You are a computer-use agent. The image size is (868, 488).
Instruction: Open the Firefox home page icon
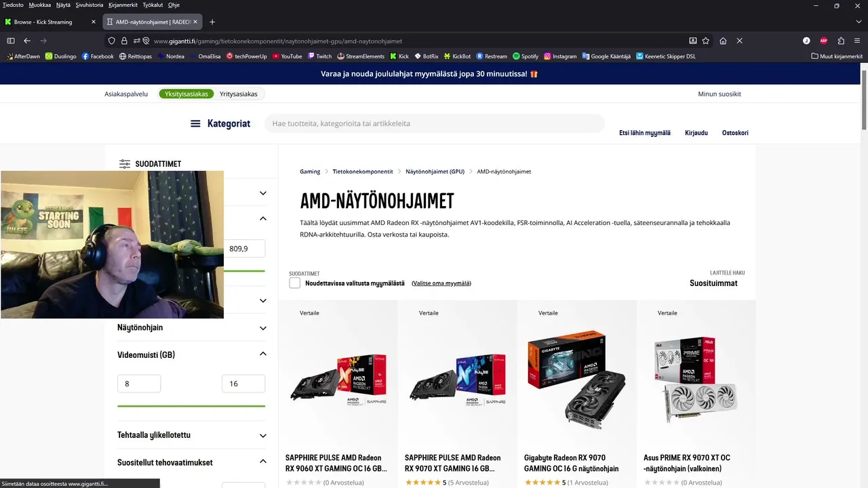point(723,41)
